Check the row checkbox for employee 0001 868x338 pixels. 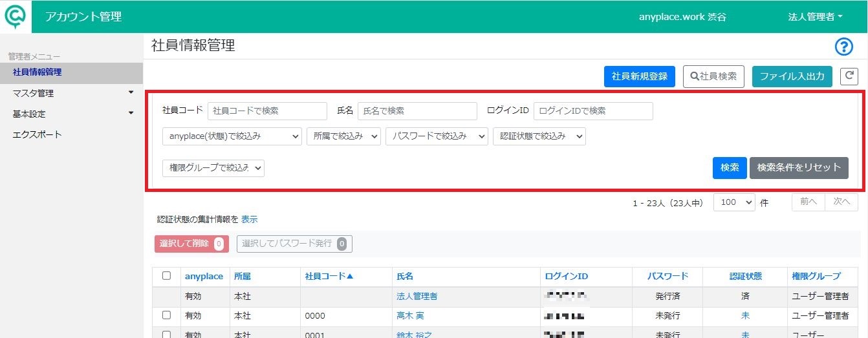point(166,334)
